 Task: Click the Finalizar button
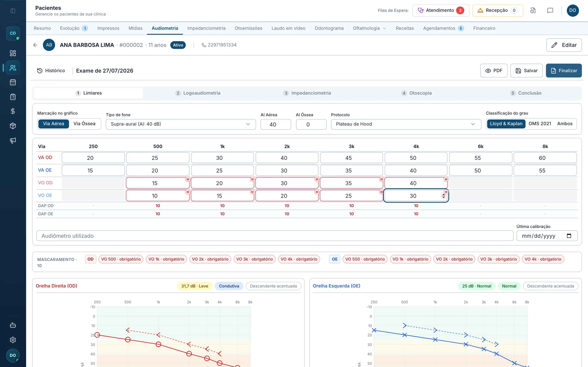pyautogui.click(x=564, y=71)
